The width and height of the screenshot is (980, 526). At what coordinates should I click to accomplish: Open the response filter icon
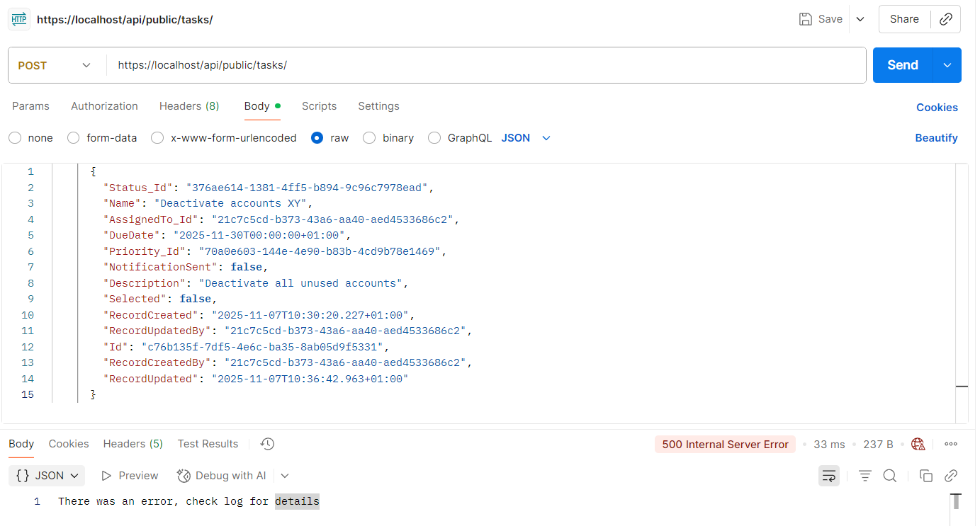point(864,476)
